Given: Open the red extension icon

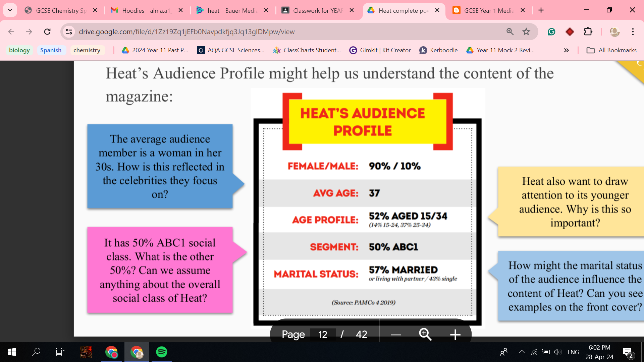Looking at the screenshot, I should pyautogui.click(x=570, y=32).
